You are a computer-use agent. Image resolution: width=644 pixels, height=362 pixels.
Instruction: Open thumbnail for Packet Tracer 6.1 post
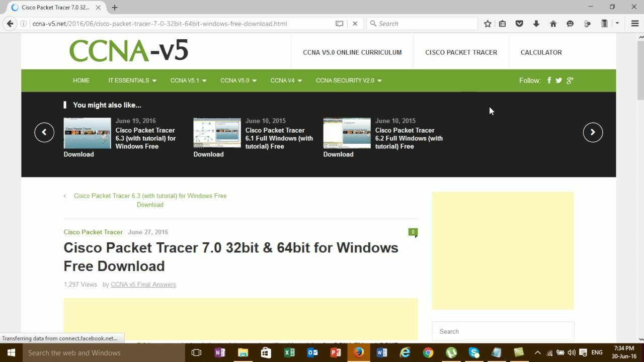(217, 133)
